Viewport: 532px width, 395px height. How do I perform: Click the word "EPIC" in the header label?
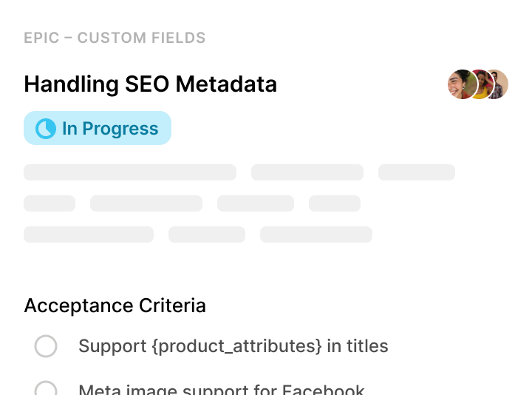(41, 38)
